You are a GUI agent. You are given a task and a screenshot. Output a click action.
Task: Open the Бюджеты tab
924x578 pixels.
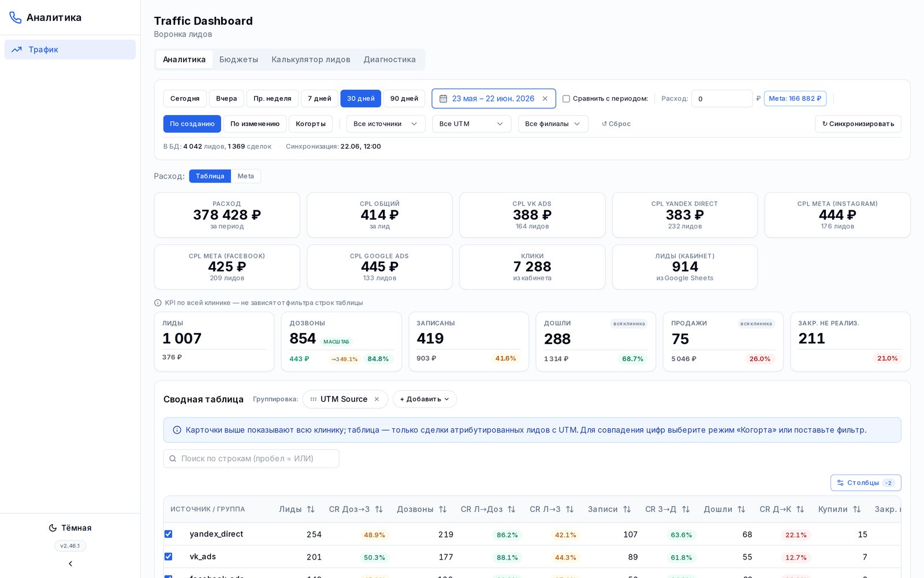click(239, 60)
